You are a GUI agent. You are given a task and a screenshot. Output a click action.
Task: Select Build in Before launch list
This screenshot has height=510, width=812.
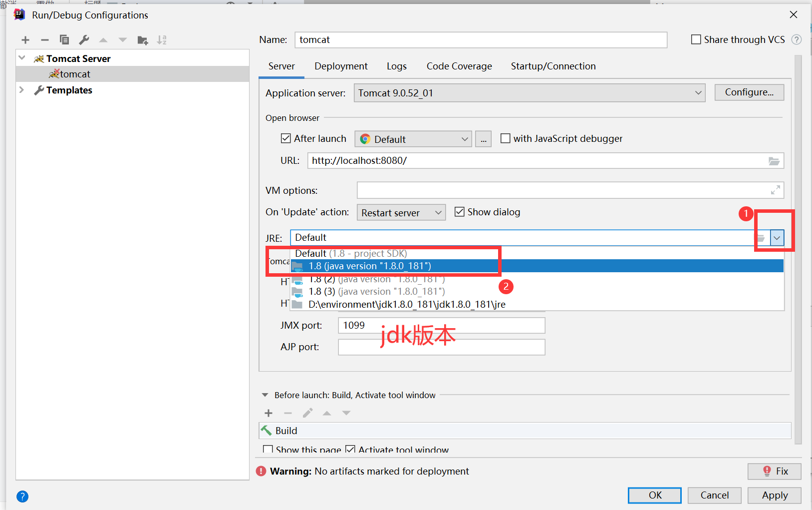pos(525,431)
